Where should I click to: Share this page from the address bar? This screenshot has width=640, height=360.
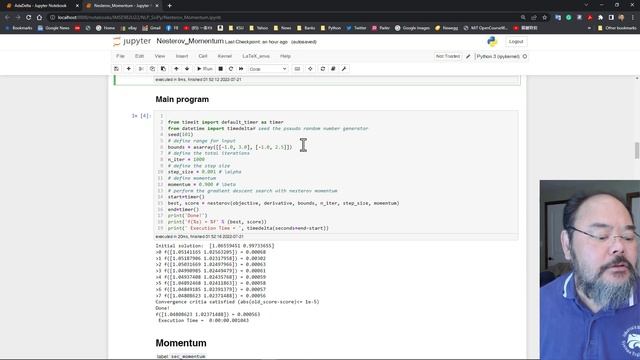pos(534,18)
